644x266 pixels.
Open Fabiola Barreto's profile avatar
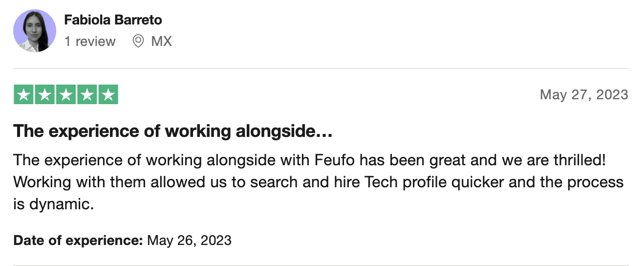pos(35,31)
